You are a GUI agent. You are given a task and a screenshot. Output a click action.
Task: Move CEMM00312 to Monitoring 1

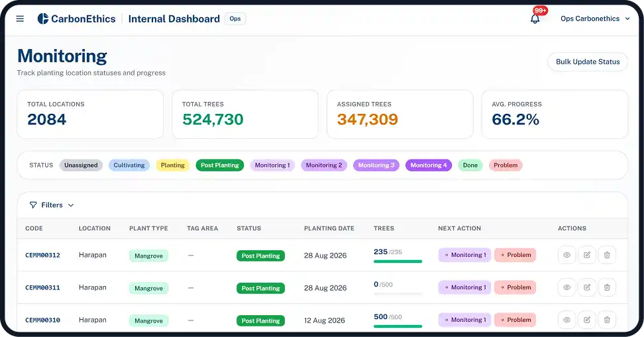pos(464,255)
